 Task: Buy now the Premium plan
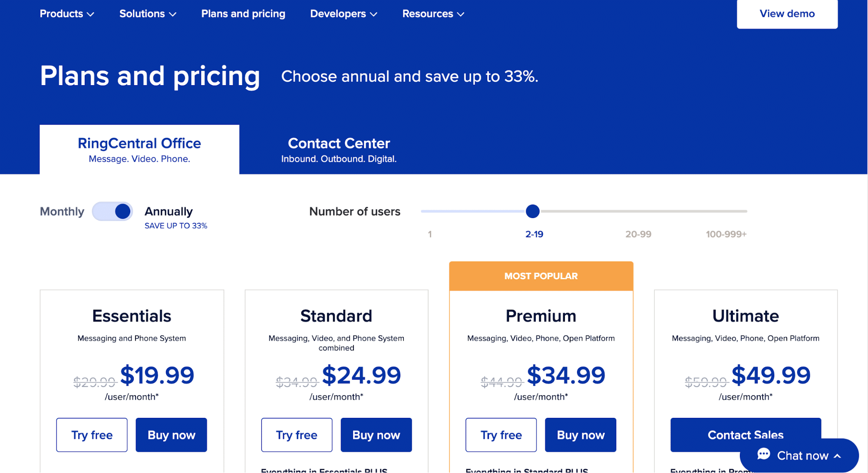(x=581, y=435)
